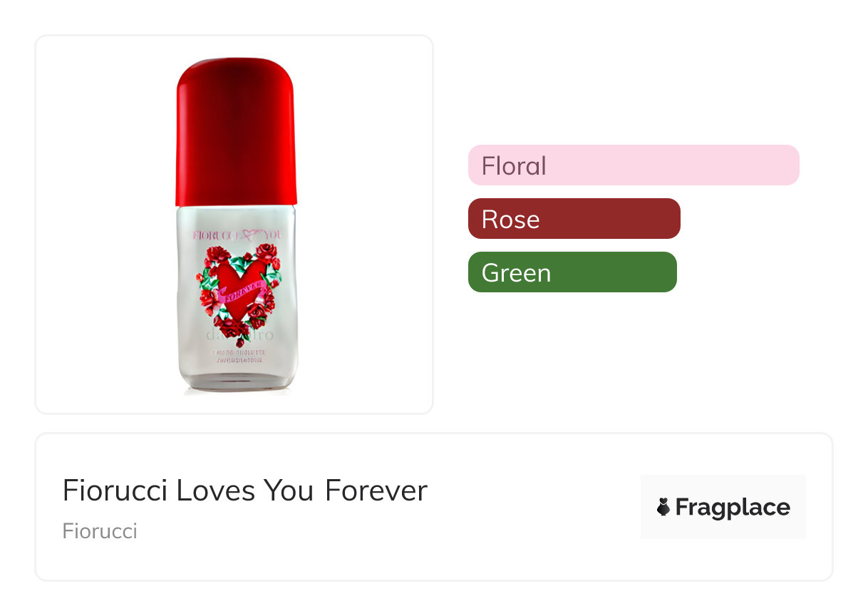Viewport: 868px width, 616px height.
Task: Select the Green accord bar
Action: coord(572,272)
